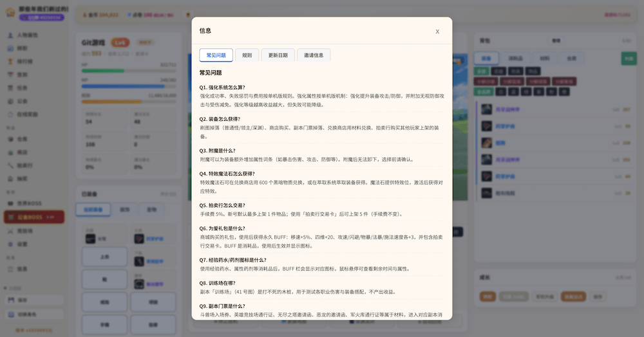Select the 常见问题 tab

(x=216, y=55)
